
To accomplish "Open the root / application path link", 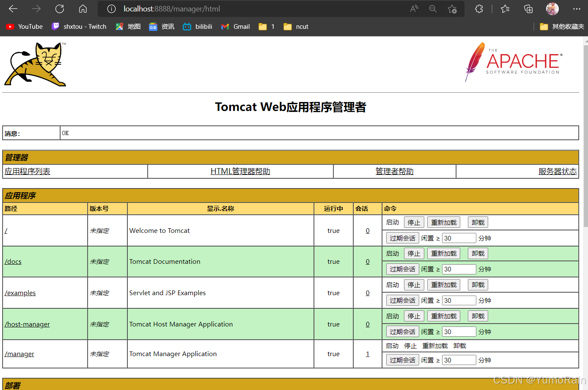I will click(x=6, y=231).
